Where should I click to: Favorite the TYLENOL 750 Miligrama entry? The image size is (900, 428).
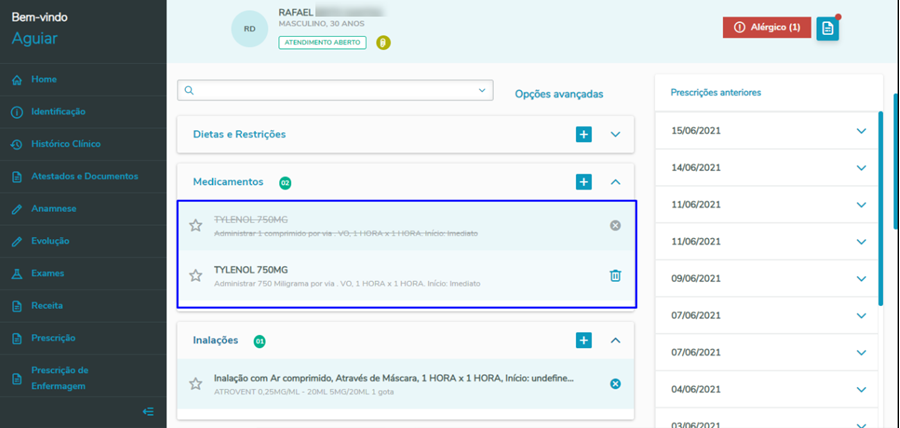pyautogui.click(x=196, y=275)
